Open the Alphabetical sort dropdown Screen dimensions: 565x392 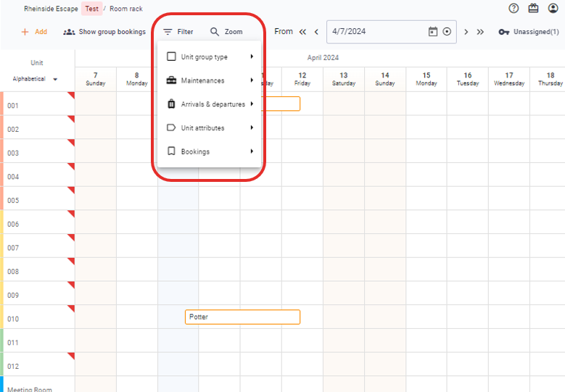[x=36, y=79]
